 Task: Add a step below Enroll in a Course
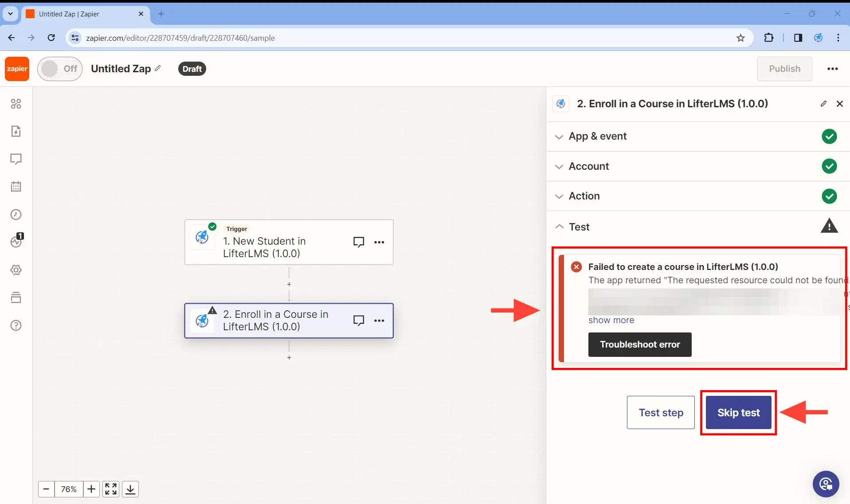(289, 358)
